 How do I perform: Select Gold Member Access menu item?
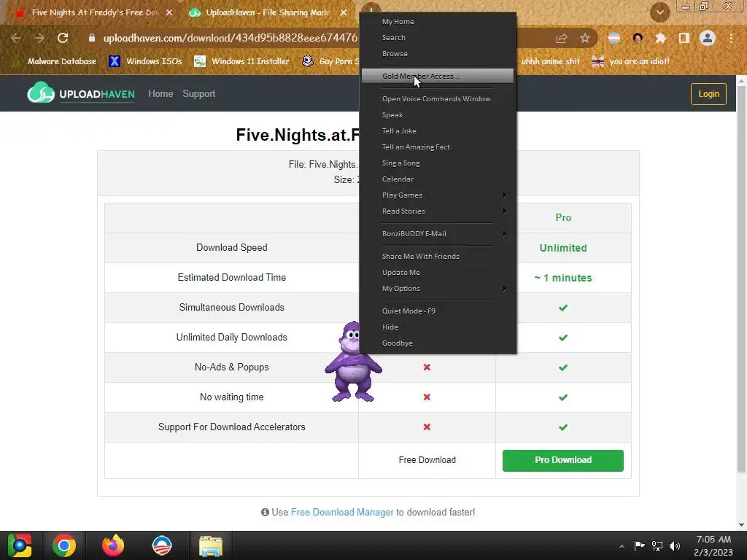pyautogui.click(x=438, y=76)
